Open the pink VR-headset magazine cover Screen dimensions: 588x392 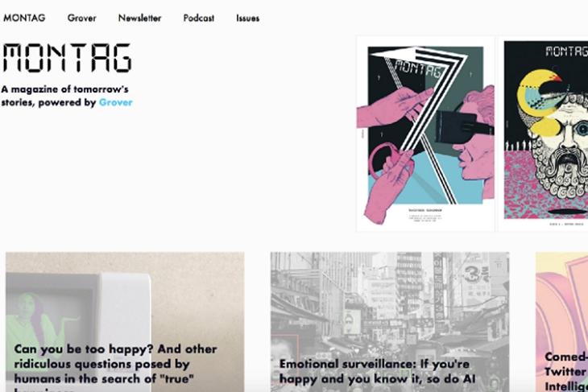click(x=425, y=134)
